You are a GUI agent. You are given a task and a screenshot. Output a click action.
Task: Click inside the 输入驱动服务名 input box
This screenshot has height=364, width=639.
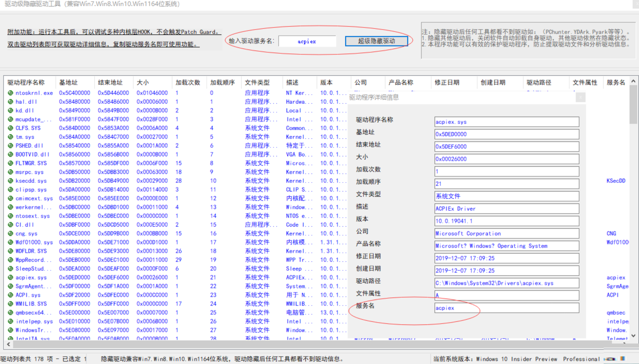pos(307,41)
